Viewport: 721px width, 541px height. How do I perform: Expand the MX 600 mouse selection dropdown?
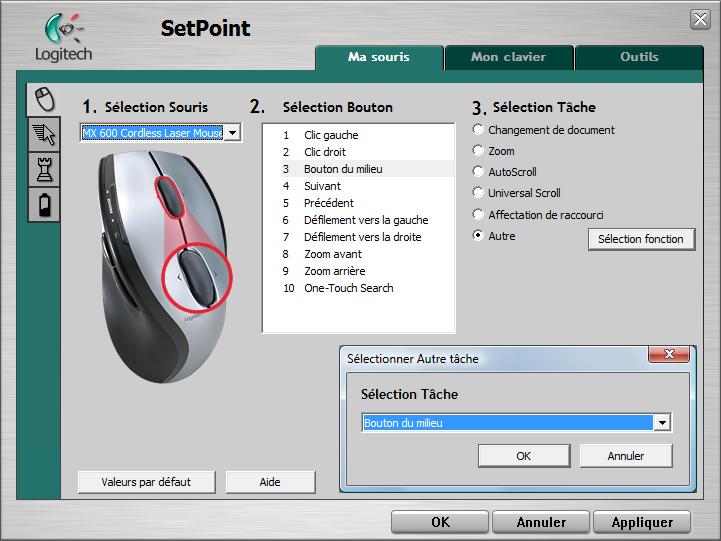(233, 133)
